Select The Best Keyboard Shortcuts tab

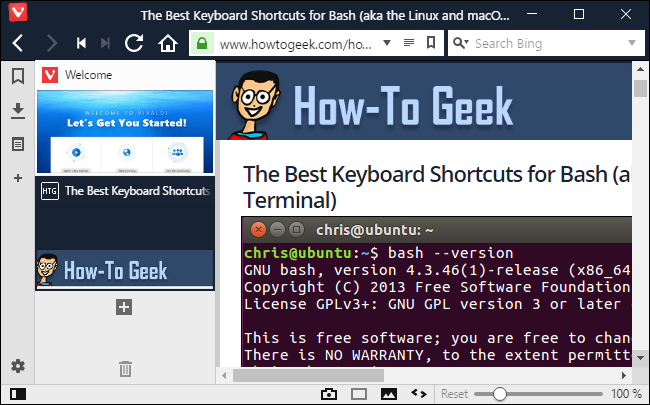(125, 233)
